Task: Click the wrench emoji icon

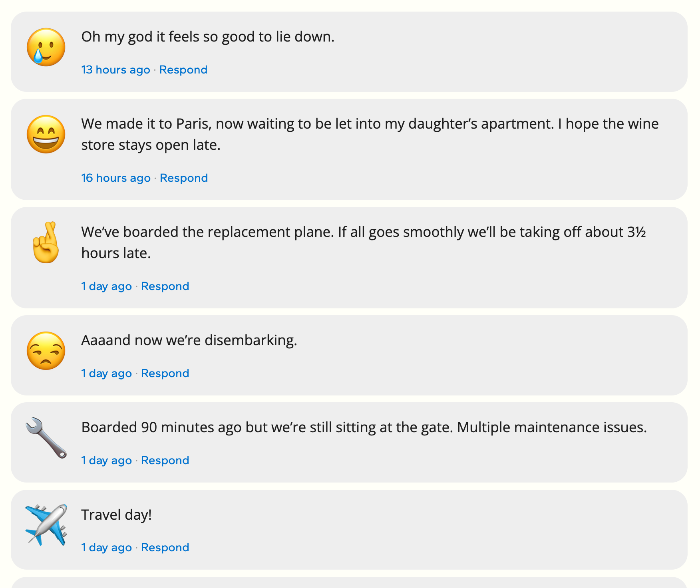Action: pos(46,438)
